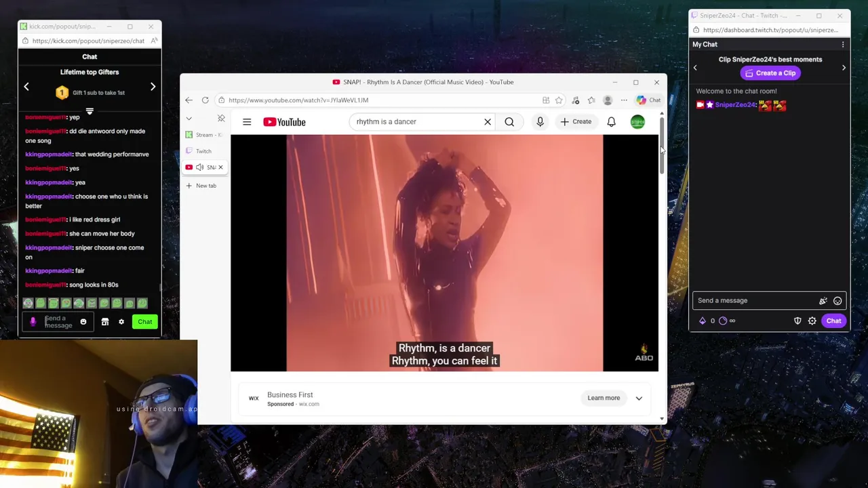
Task: Open Twitch celebration party icon
Action: coord(823,301)
